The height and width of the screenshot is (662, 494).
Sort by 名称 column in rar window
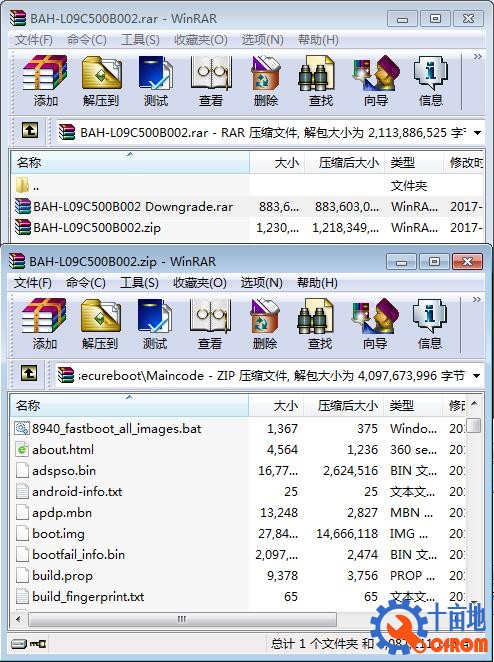coord(130,162)
